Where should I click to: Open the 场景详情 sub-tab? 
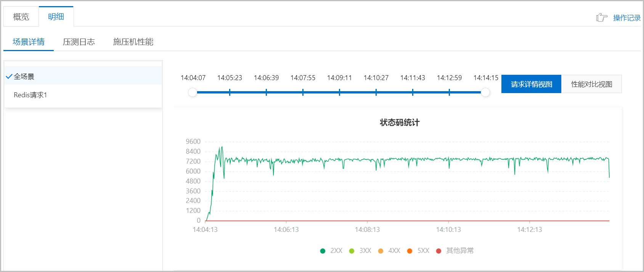29,42
